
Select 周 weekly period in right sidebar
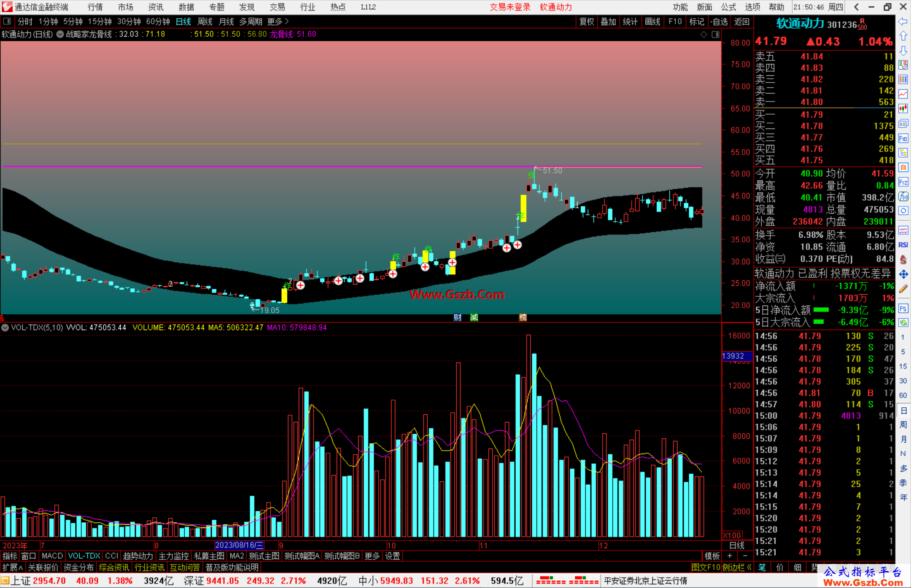[x=903, y=424]
